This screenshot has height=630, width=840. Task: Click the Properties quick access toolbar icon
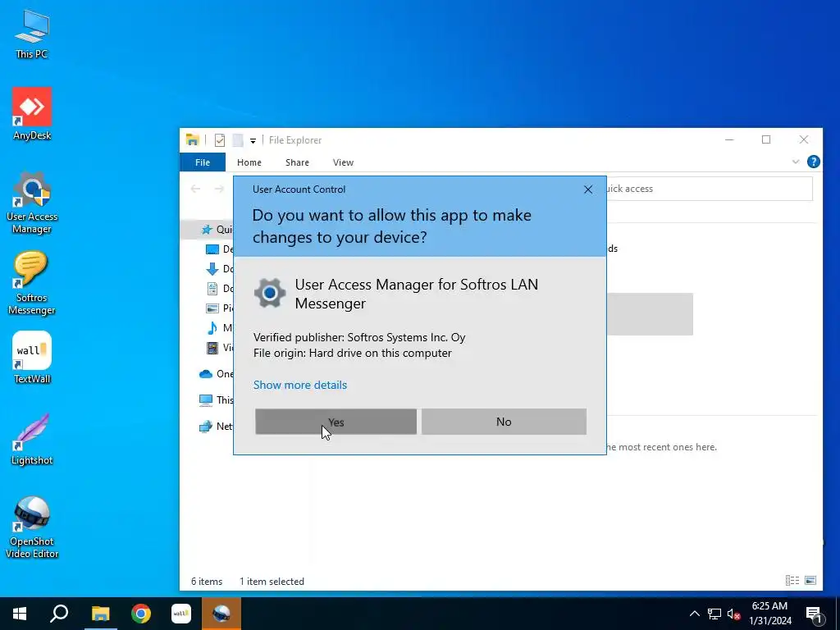pos(220,140)
